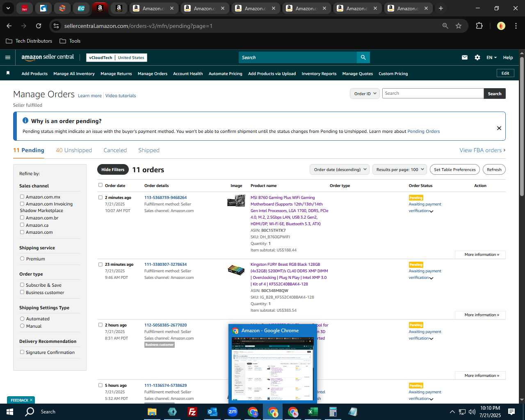The image size is (525, 420).
Task: Click the Refresh orders button
Action: [494, 169]
